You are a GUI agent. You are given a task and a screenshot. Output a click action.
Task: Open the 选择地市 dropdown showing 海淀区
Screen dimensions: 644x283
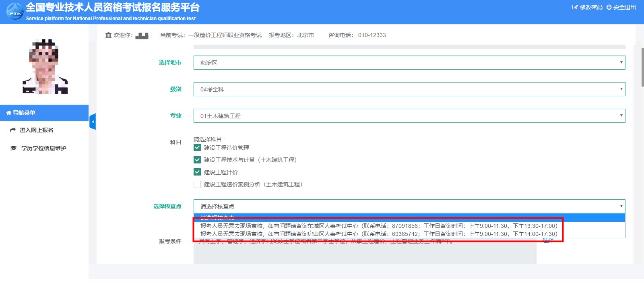click(x=409, y=63)
